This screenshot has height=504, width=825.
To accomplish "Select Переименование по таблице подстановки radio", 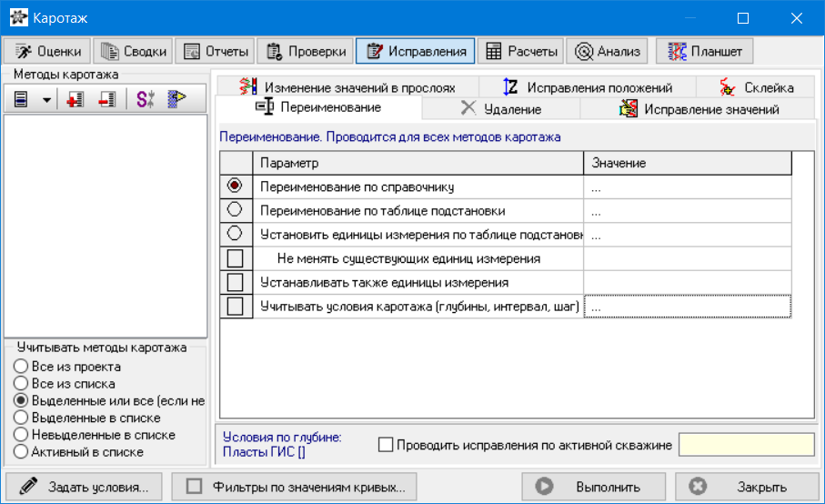I will click(235, 210).
